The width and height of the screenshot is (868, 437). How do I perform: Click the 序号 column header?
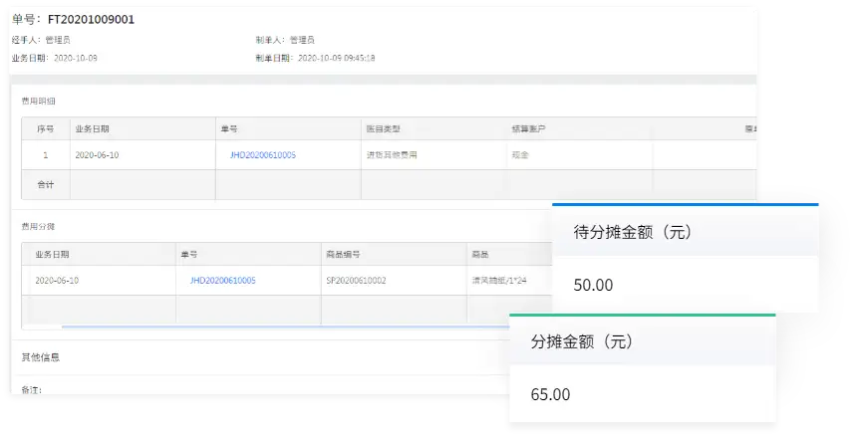tap(45, 129)
